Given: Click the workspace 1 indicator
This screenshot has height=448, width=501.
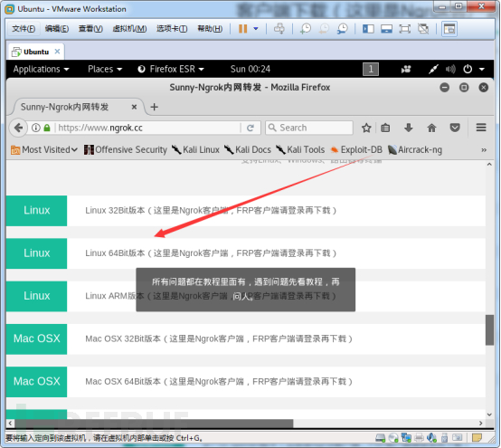Looking at the screenshot, I should pyautogui.click(x=371, y=69).
